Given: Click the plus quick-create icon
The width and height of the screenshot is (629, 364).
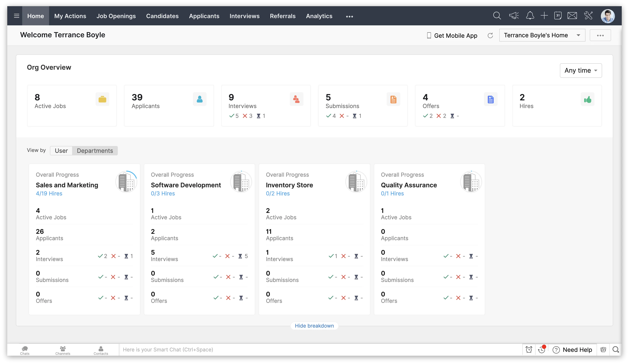Looking at the screenshot, I should [544, 16].
